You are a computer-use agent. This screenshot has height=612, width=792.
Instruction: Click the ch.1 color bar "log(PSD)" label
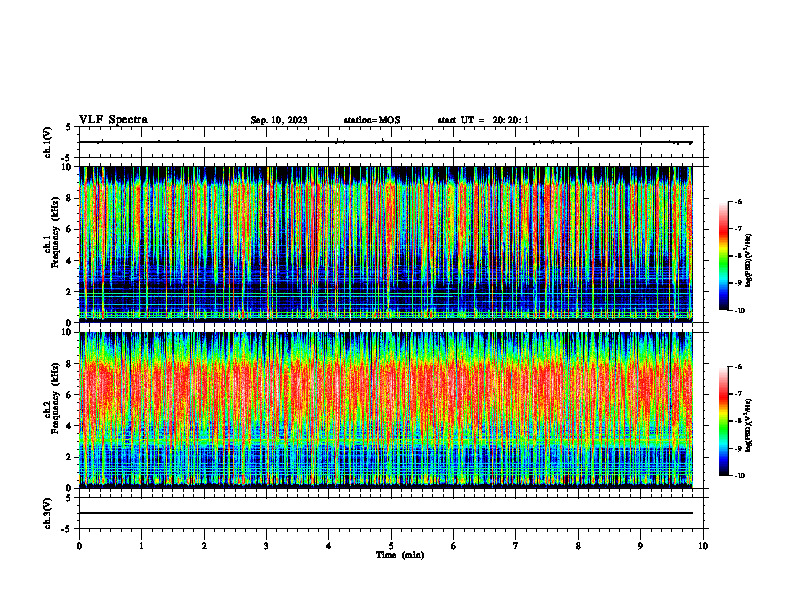pos(749,260)
